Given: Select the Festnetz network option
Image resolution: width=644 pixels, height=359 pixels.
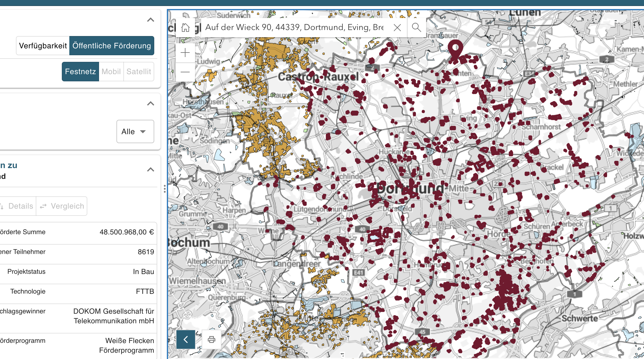Looking at the screenshot, I should pyautogui.click(x=80, y=71).
